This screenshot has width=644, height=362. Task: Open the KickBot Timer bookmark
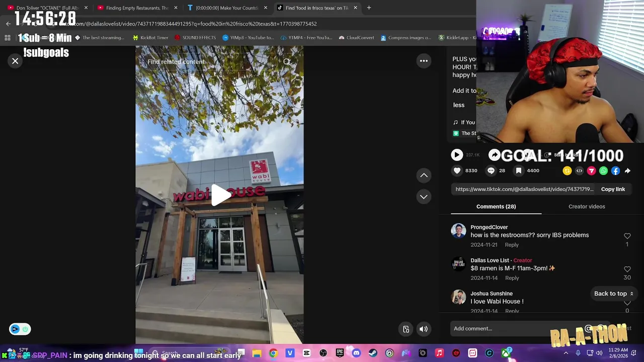tap(150, 38)
